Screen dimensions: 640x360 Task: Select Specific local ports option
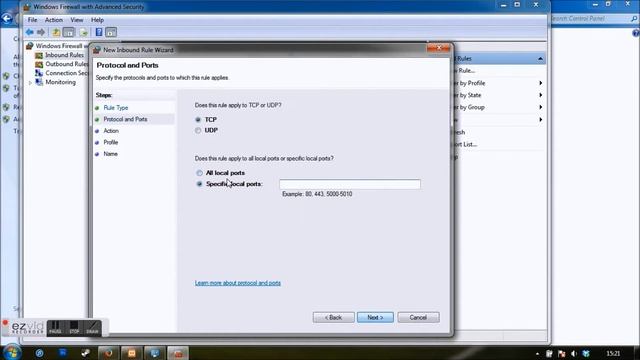tap(199, 184)
